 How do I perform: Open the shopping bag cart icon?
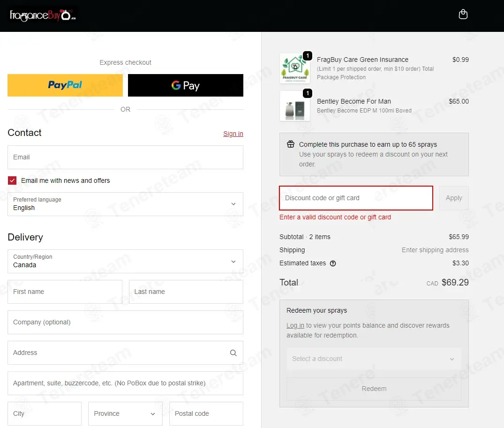(463, 15)
